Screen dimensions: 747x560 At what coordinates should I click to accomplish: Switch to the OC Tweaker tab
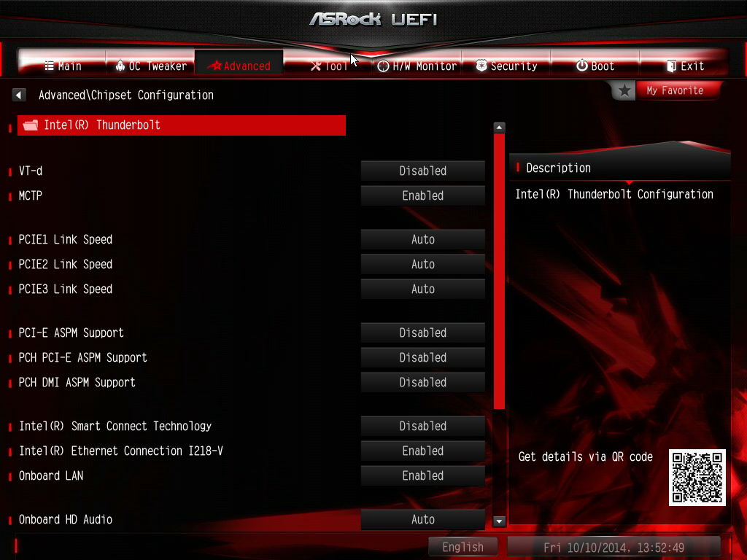150,66
